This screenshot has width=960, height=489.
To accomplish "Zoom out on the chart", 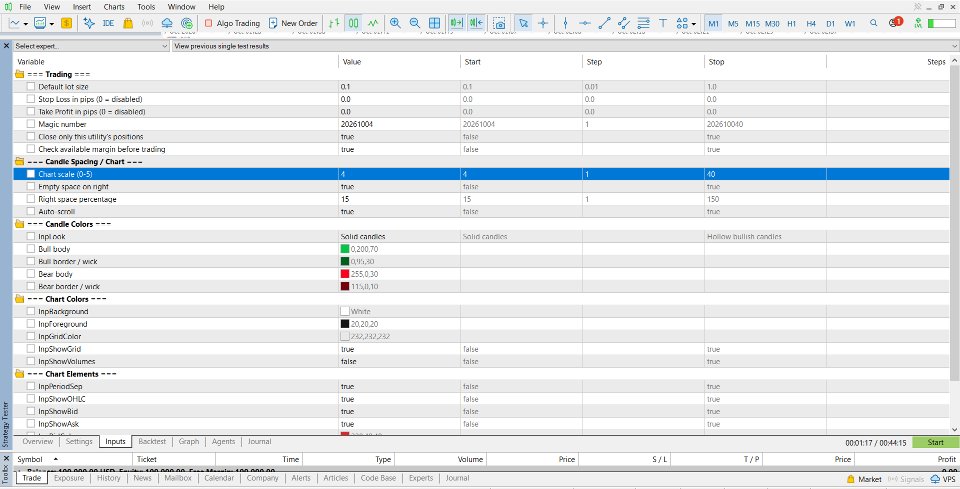I will pos(415,23).
